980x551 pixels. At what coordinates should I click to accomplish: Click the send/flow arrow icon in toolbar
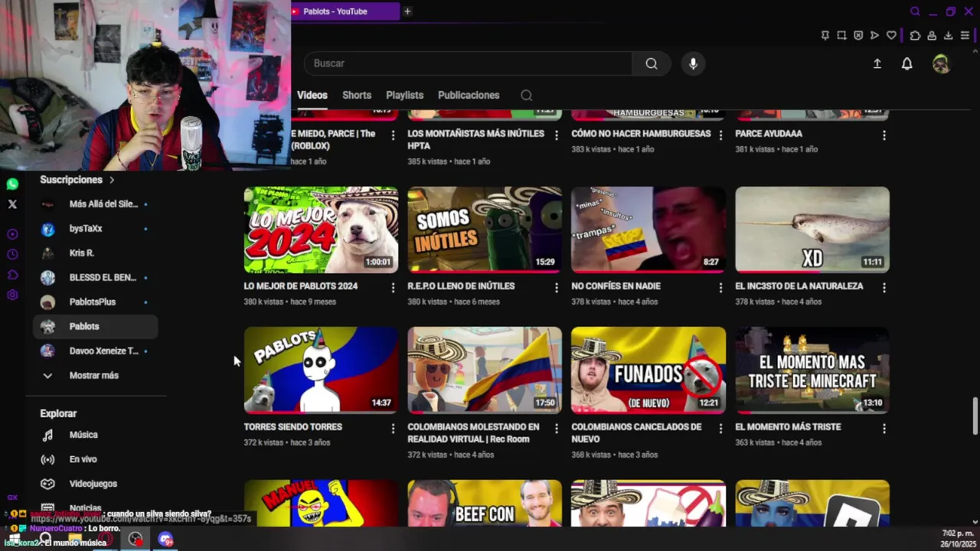coord(874,35)
